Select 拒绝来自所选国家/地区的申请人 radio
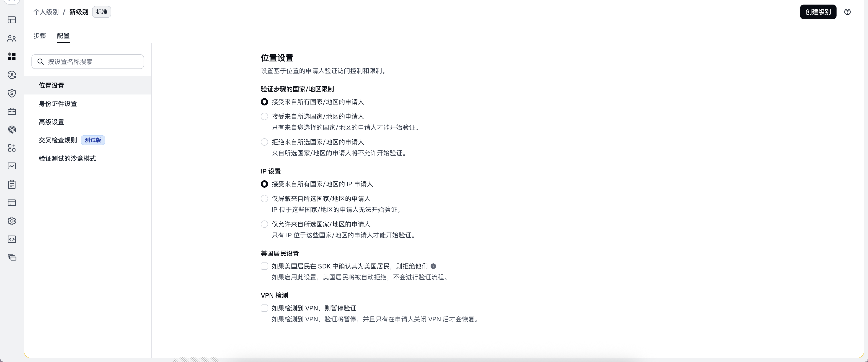The width and height of the screenshot is (868, 362). point(264,142)
